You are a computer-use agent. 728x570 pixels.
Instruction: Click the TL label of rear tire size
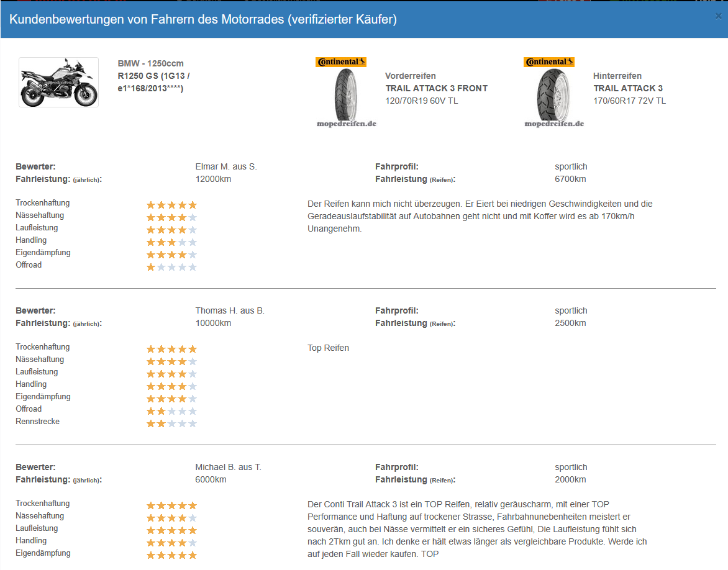[x=660, y=101]
